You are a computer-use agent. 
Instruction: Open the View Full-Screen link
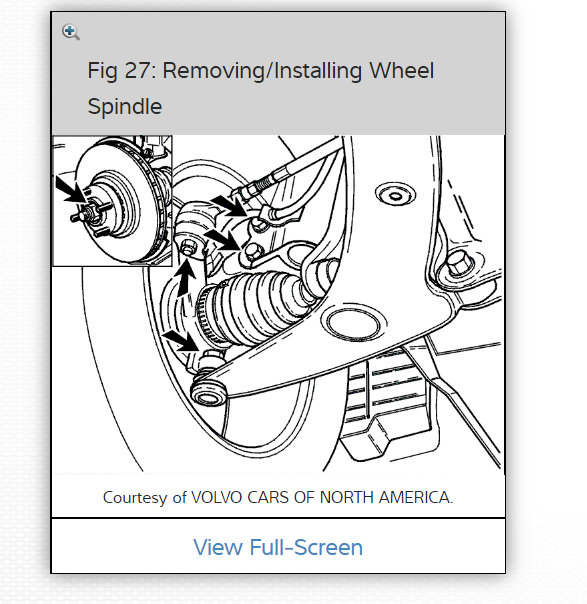(x=278, y=547)
